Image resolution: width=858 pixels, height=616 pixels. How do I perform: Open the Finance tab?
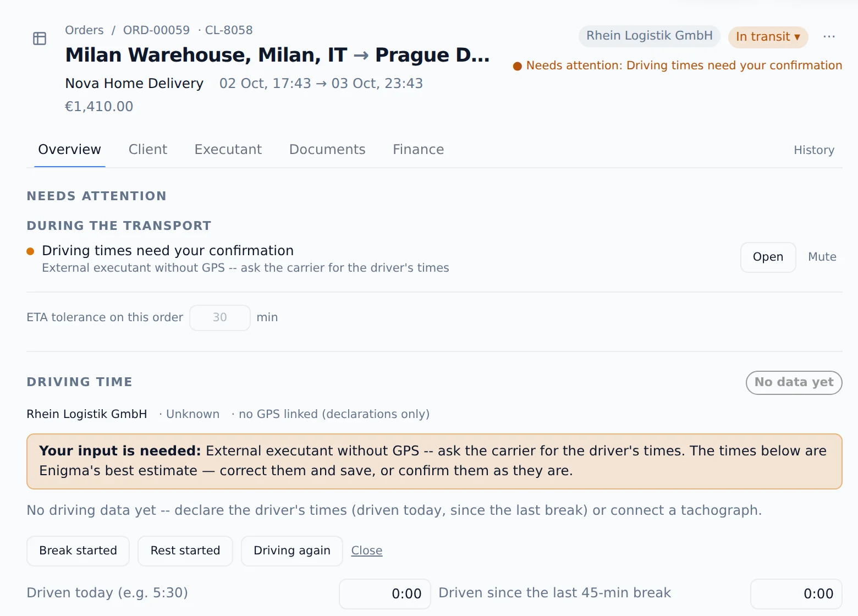click(x=418, y=150)
